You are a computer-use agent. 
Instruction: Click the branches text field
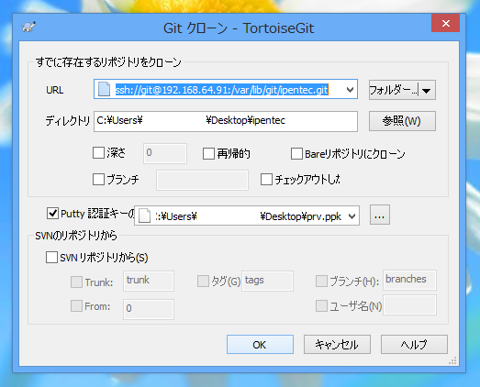point(410,280)
